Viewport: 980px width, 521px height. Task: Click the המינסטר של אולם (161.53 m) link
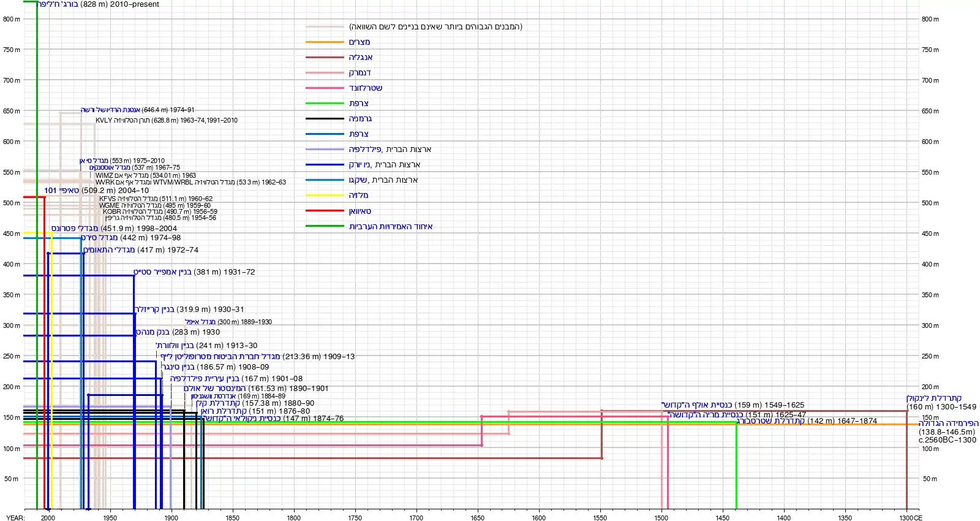[214, 388]
